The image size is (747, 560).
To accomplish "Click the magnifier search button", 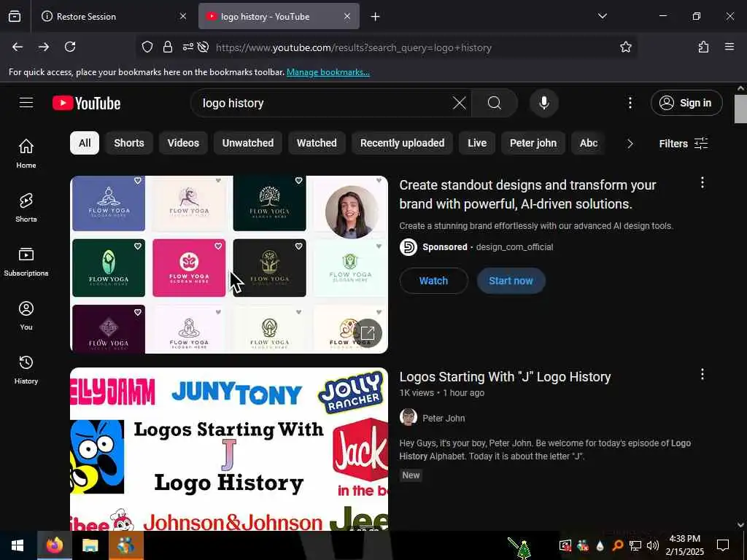I will pos(495,103).
